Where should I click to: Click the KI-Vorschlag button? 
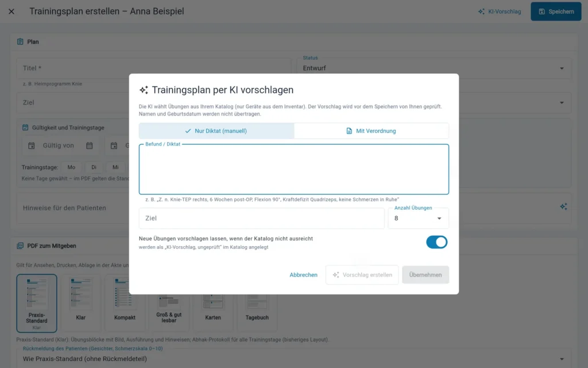pos(500,11)
